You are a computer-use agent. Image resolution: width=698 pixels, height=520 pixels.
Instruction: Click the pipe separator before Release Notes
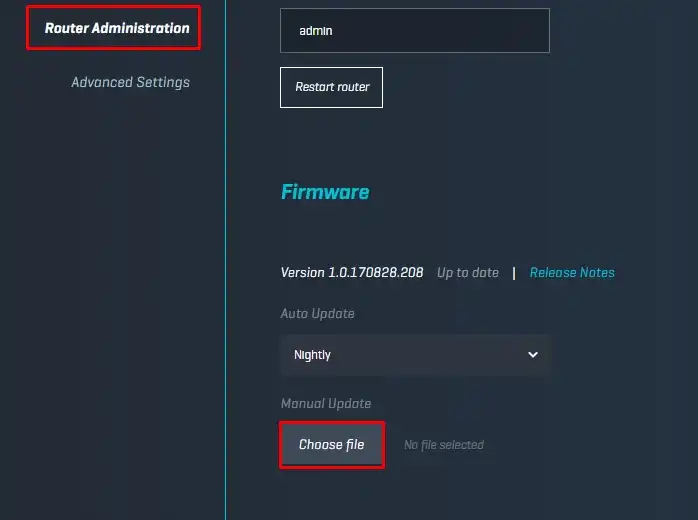[514, 272]
